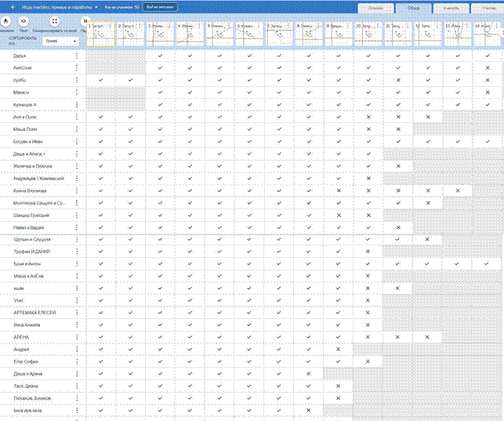Open three-dot menu for Vlad
The width and height of the screenshot is (504, 421).
tap(77, 300)
